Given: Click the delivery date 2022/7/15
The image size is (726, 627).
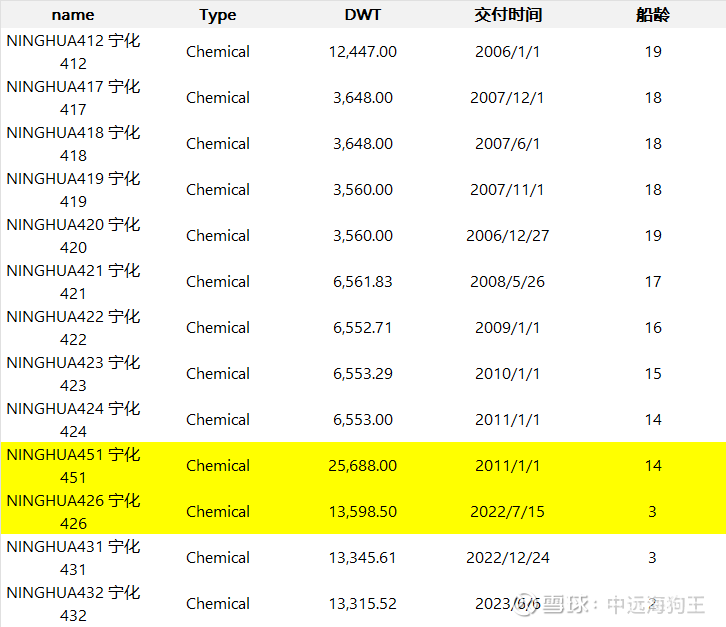Looking at the screenshot, I should click(508, 512).
